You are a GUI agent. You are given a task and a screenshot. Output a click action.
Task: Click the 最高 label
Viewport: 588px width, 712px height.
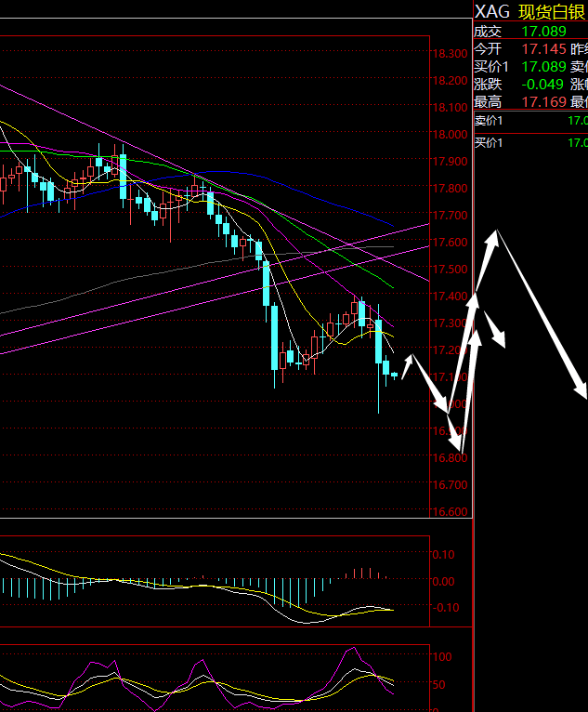click(488, 101)
